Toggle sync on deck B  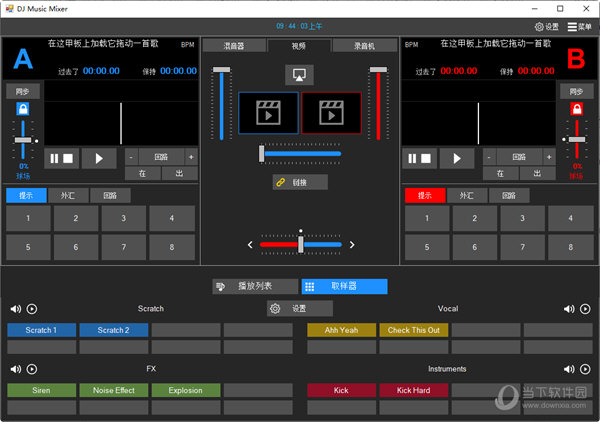click(576, 91)
